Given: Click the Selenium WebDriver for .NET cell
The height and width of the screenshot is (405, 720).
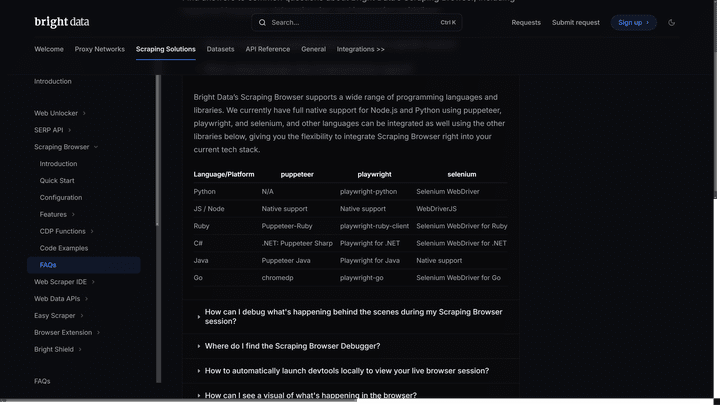Looking at the screenshot, I should [461, 243].
